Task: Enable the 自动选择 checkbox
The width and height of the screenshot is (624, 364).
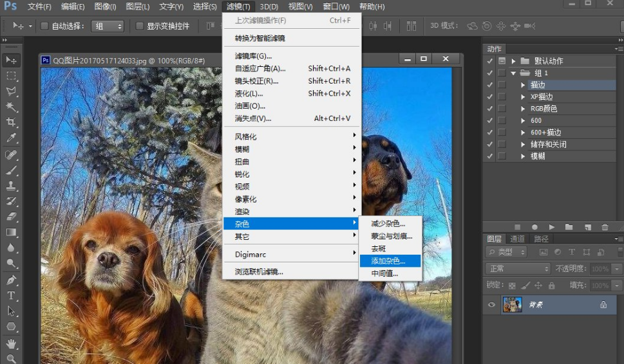Action: 44,26
